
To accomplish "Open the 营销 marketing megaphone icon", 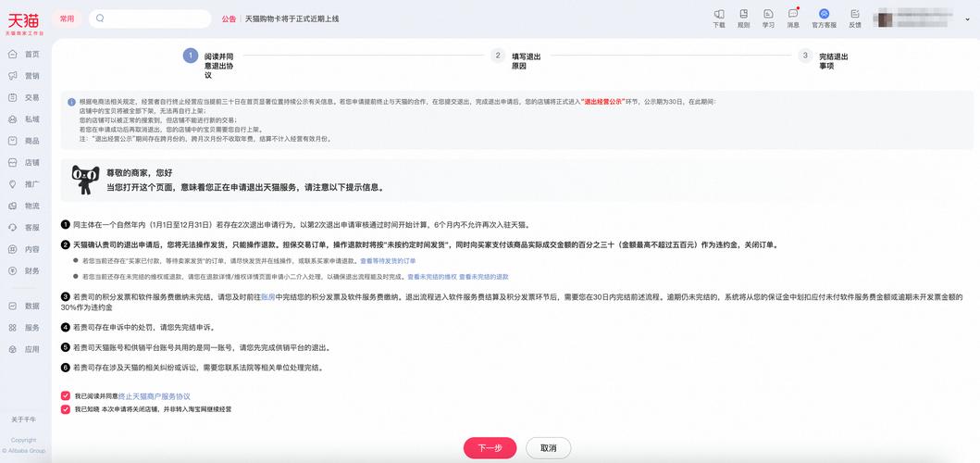I will 13,76.
